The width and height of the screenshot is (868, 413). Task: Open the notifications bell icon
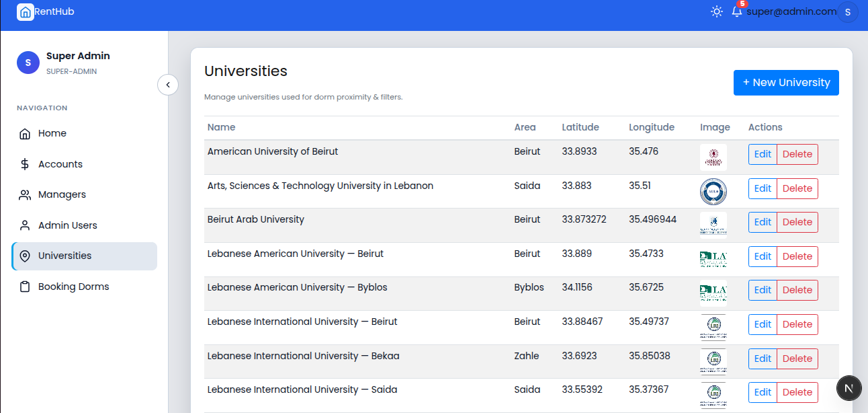737,11
